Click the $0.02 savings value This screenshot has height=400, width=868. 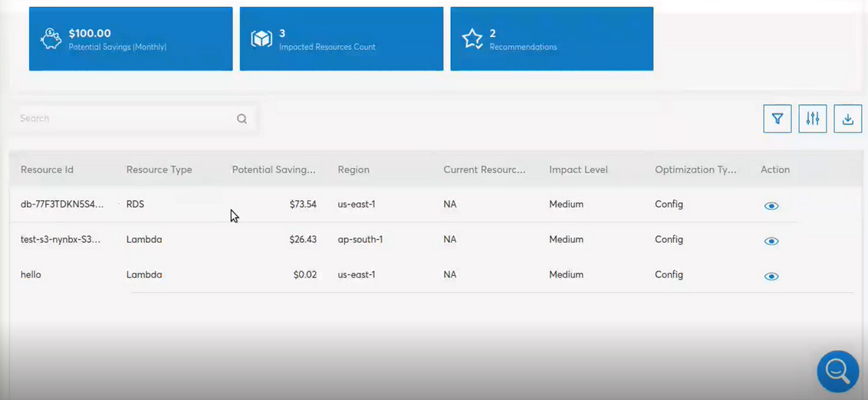pos(305,274)
